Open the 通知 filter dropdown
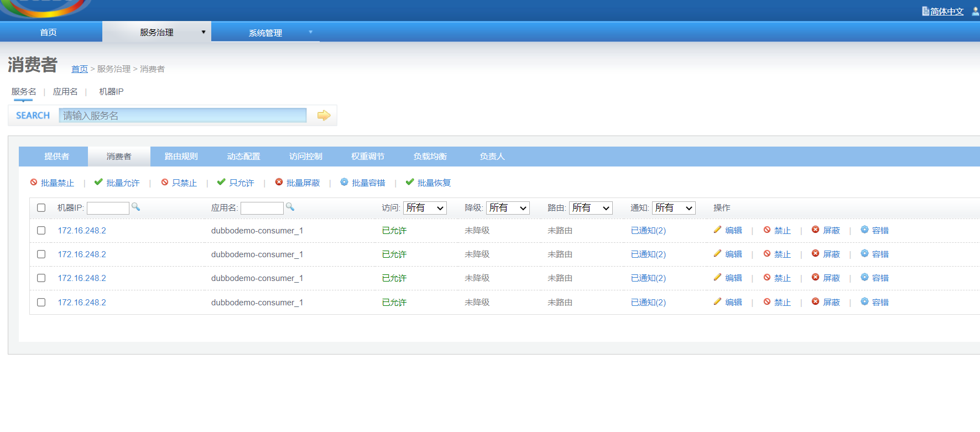This screenshot has width=980, height=432. 674,207
